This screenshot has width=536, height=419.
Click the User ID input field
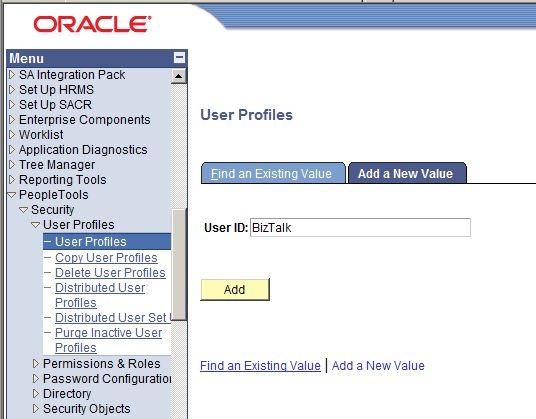(x=360, y=227)
